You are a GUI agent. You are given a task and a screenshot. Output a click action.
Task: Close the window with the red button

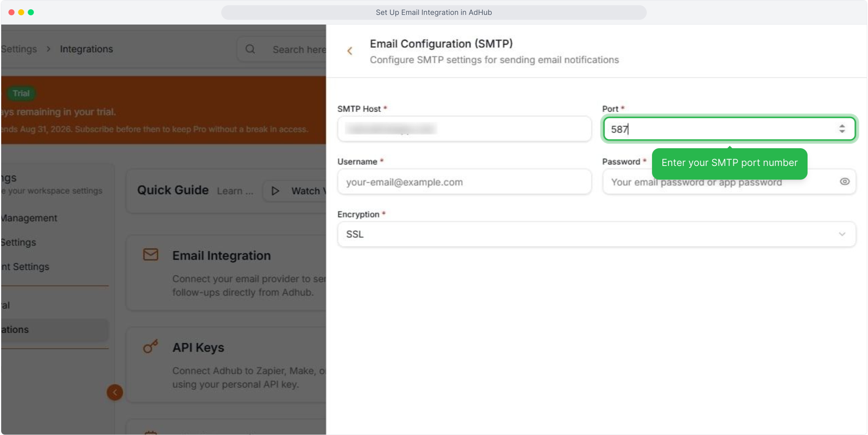click(x=11, y=12)
